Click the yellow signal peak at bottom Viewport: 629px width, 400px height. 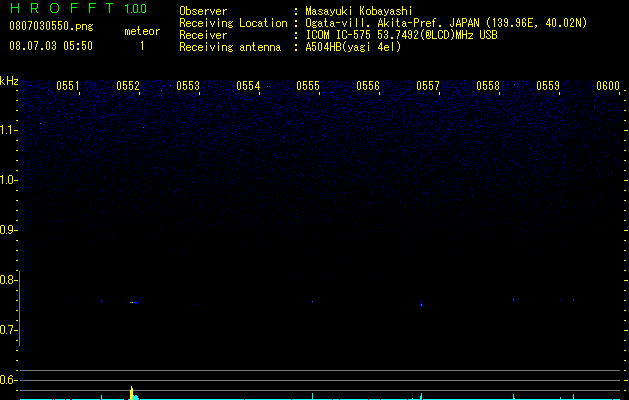coord(132,393)
